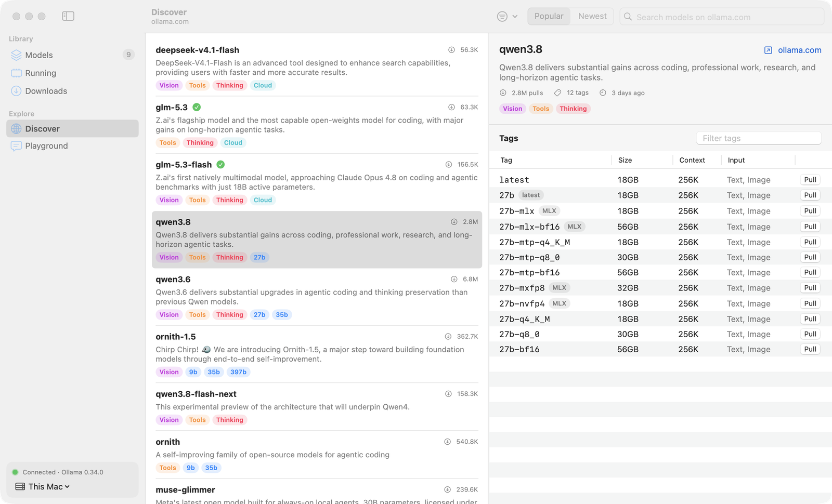The width and height of the screenshot is (832, 504).
Task: Select the 27b-mtp-q8_0 tag row
Action: coord(660,257)
